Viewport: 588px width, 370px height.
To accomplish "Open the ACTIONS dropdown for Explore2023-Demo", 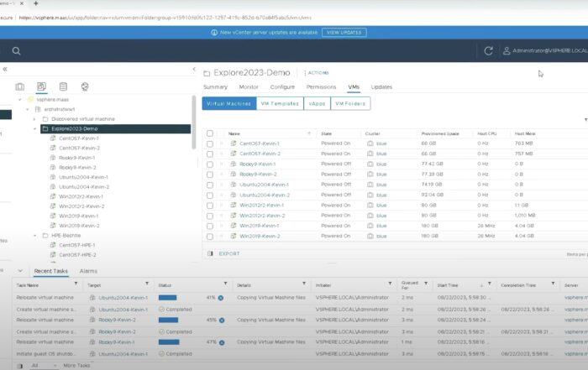I will point(317,73).
